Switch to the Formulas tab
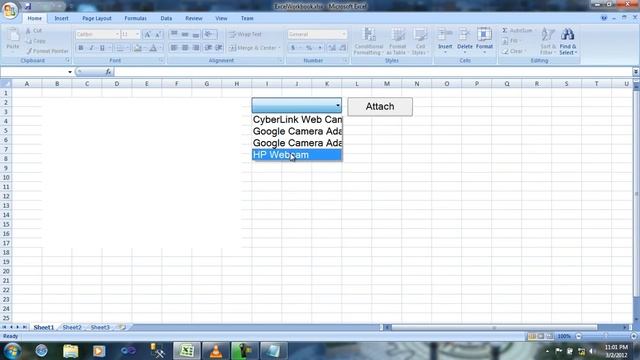The image size is (640, 360). tap(136, 18)
